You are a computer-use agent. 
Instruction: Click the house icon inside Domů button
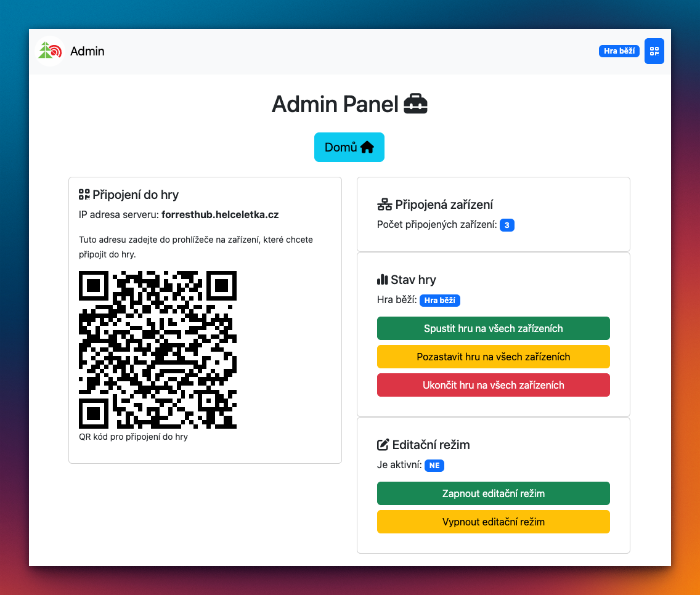tap(367, 147)
